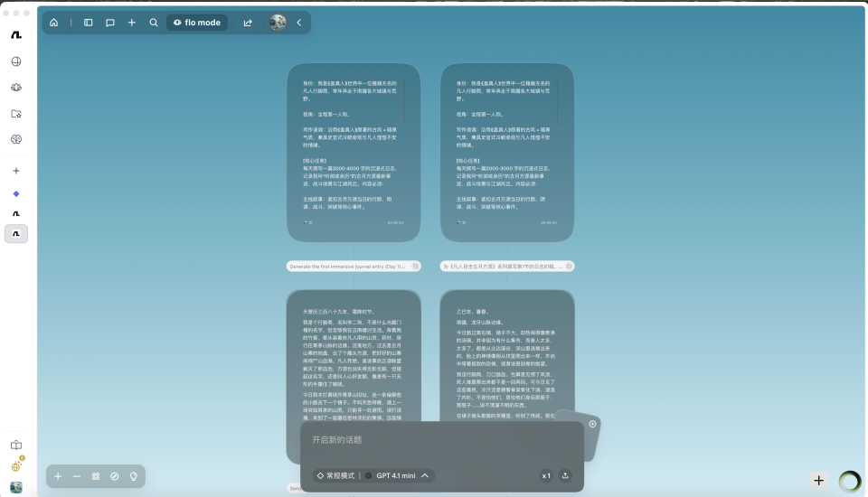The height and width of the screenshot is (497, 868).
Task: Open the user avatar in the top toolbar
Action: tap(278, 23)
